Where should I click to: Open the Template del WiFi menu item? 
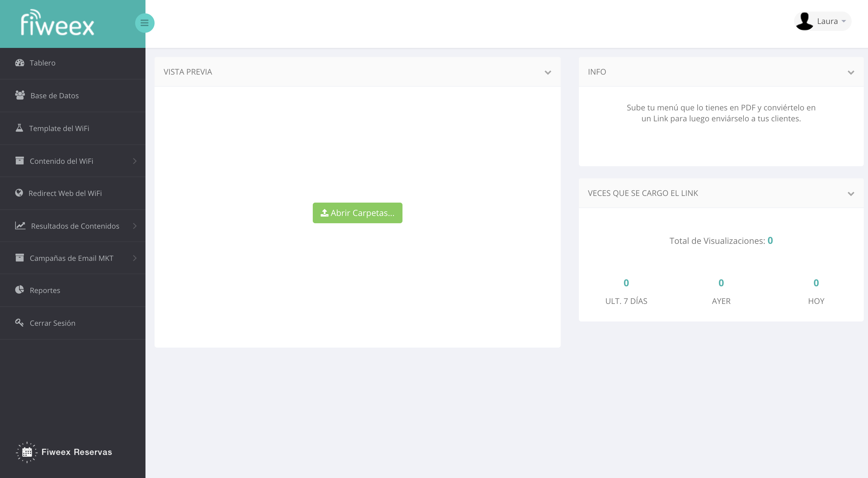point(59,128)
